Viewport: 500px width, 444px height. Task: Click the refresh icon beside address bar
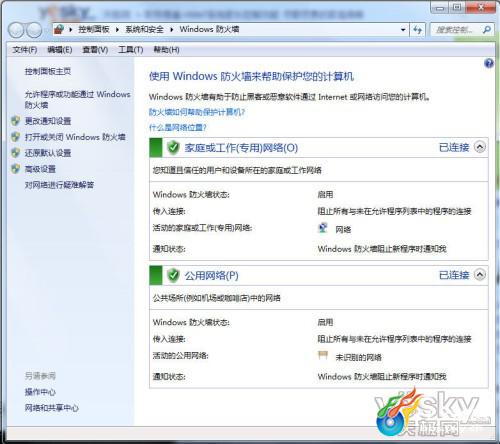[x=417, y=30]
